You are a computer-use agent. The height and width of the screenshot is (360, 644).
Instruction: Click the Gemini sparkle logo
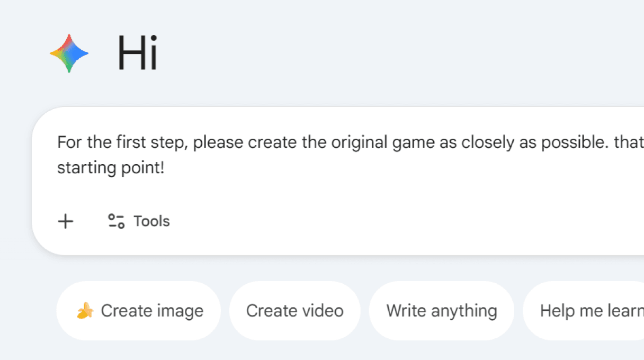tap(69, 53)
